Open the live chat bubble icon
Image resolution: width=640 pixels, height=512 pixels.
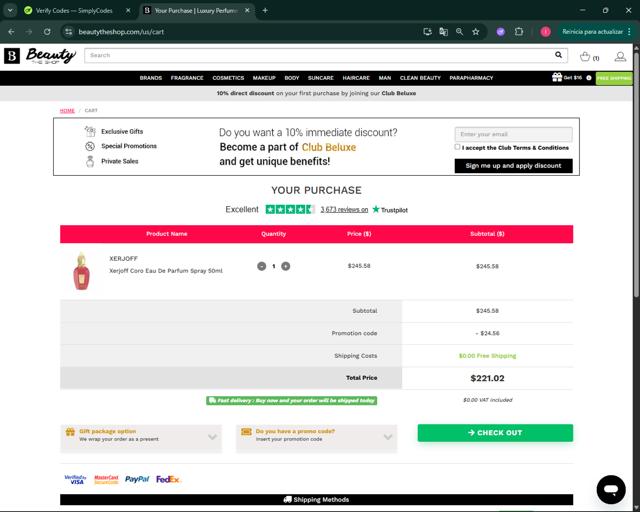(x=611, y=489)
